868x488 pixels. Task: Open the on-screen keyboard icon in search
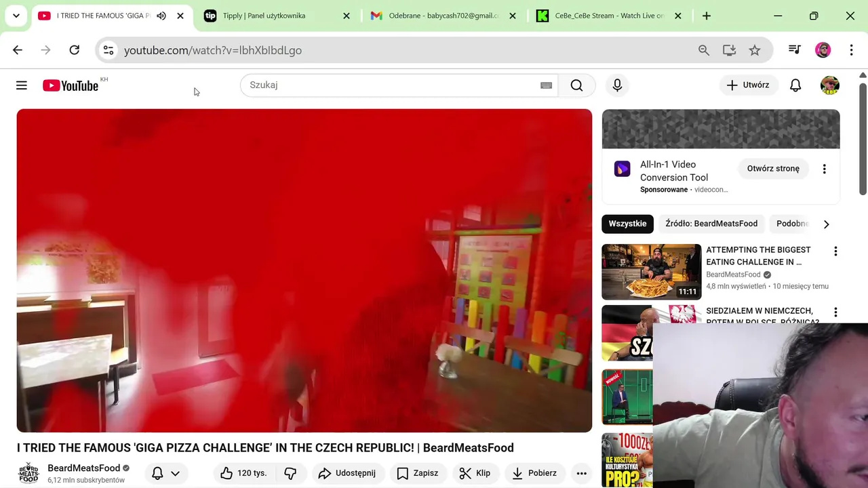point(546,85)
